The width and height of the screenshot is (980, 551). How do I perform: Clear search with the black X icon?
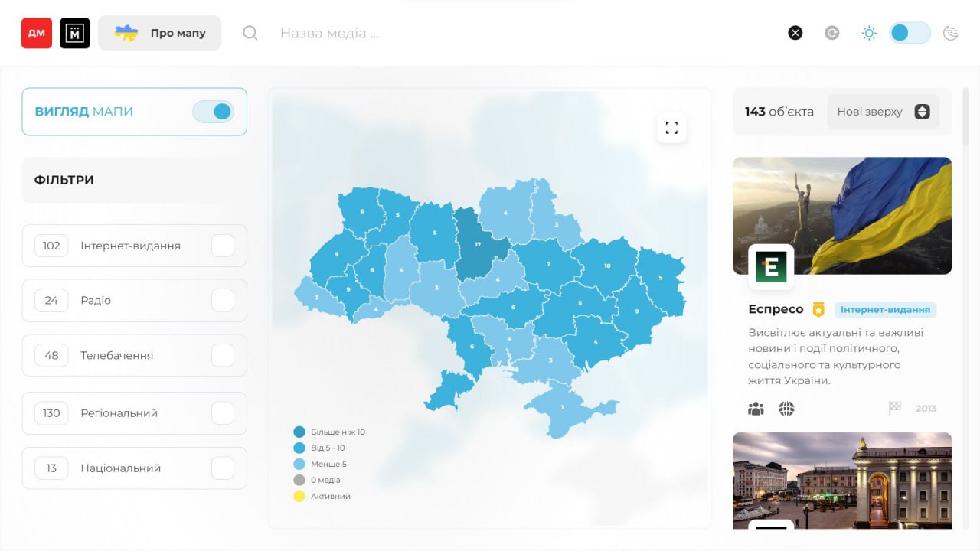(x=795, y=33)
